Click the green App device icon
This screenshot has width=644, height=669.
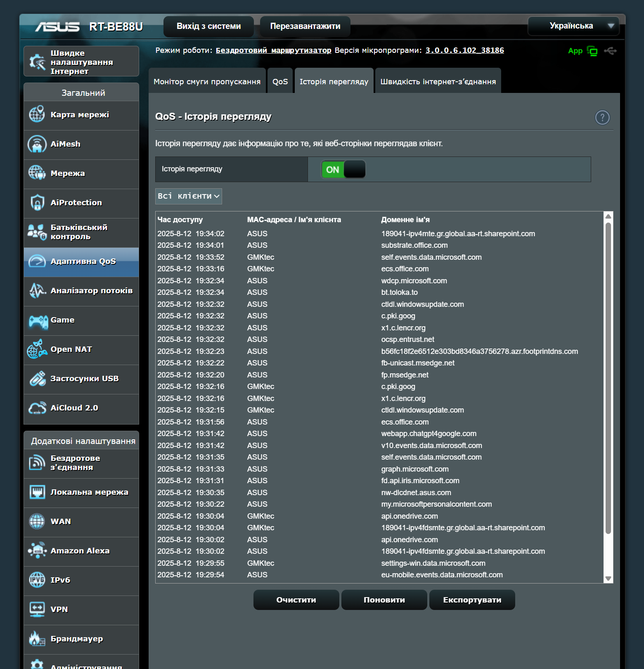tap(592, 51)
